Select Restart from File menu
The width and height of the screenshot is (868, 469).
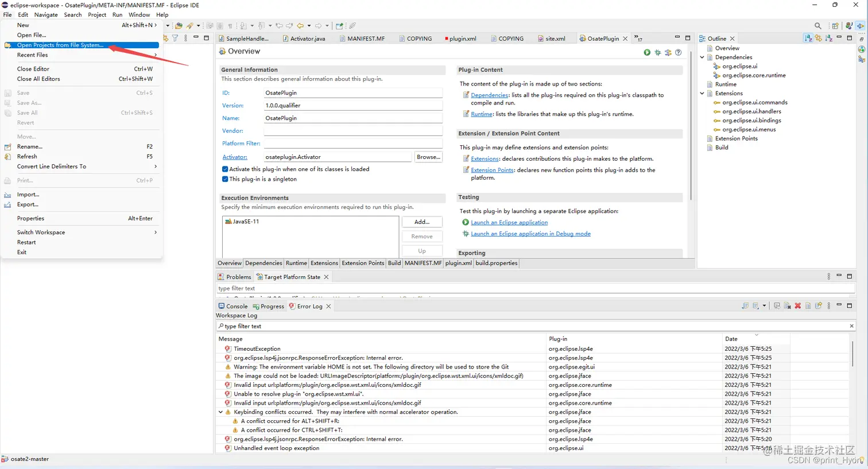tap(81, 242)
